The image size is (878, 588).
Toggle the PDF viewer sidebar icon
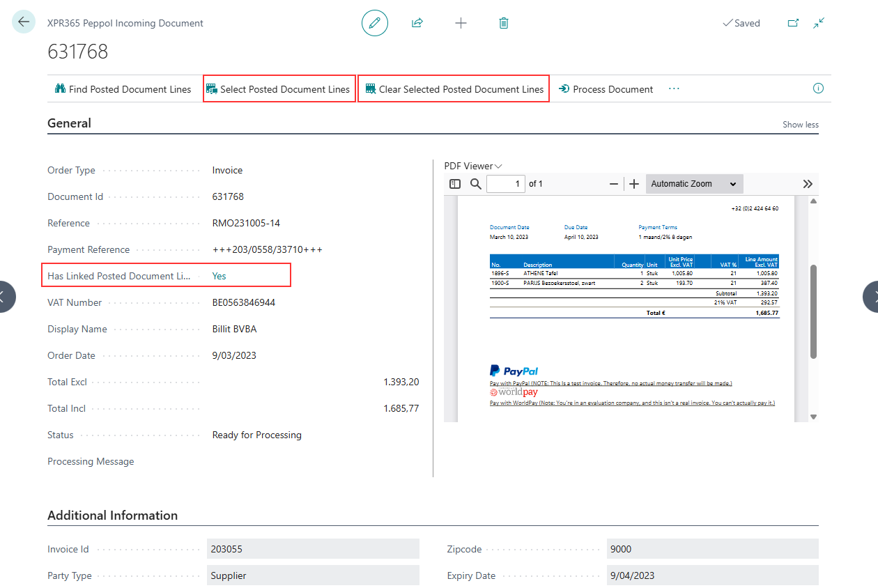[455, 184]
